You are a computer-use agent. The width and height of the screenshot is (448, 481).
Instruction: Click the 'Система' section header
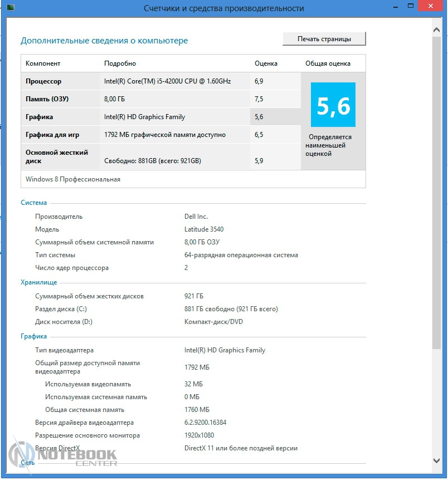tap(34, 203)
